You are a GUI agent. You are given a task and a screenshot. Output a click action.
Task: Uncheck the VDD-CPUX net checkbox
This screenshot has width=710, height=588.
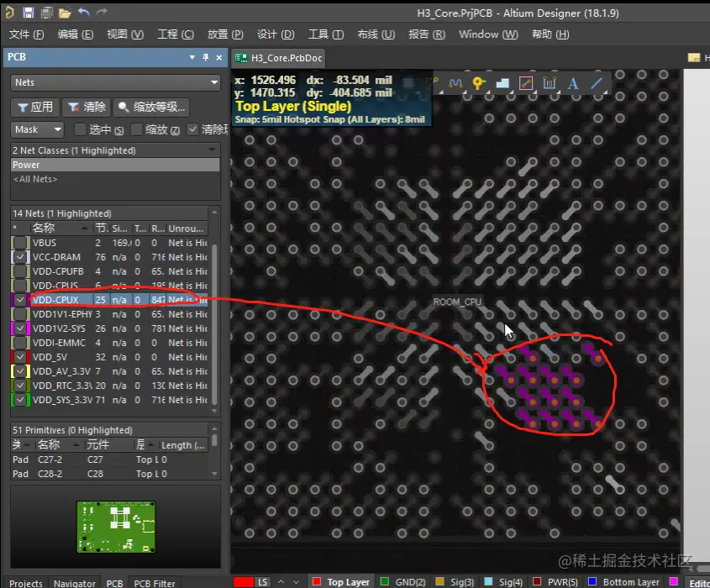point(20,300)
